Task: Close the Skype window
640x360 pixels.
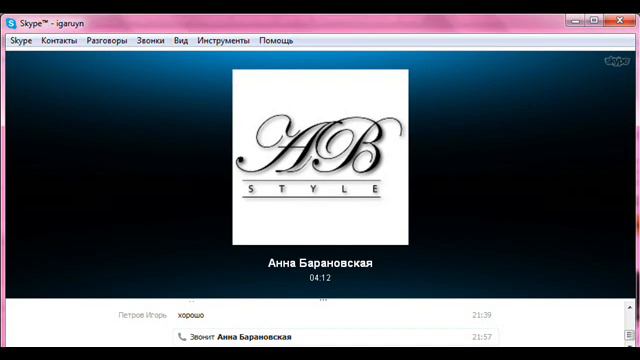Action: click(620, 20)
